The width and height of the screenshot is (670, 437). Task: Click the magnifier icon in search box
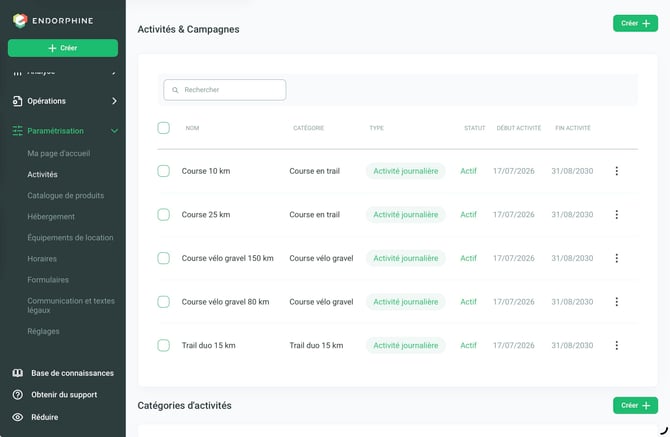175,90
